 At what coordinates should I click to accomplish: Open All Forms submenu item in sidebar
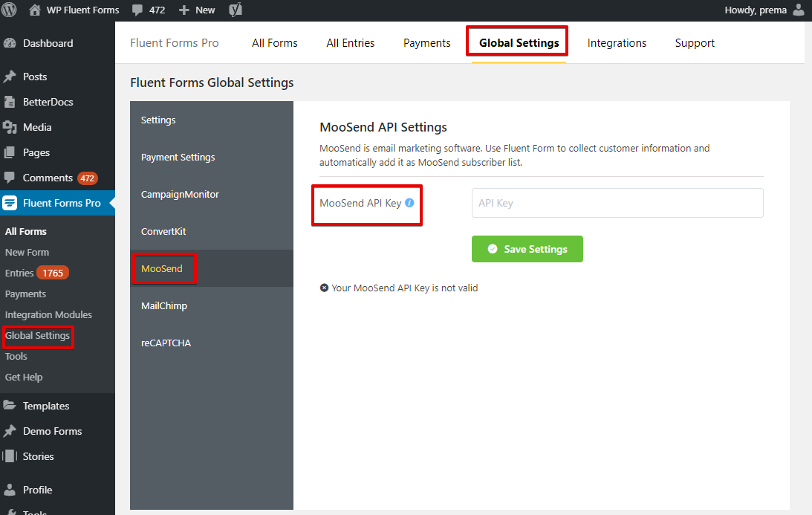(26, 232)
